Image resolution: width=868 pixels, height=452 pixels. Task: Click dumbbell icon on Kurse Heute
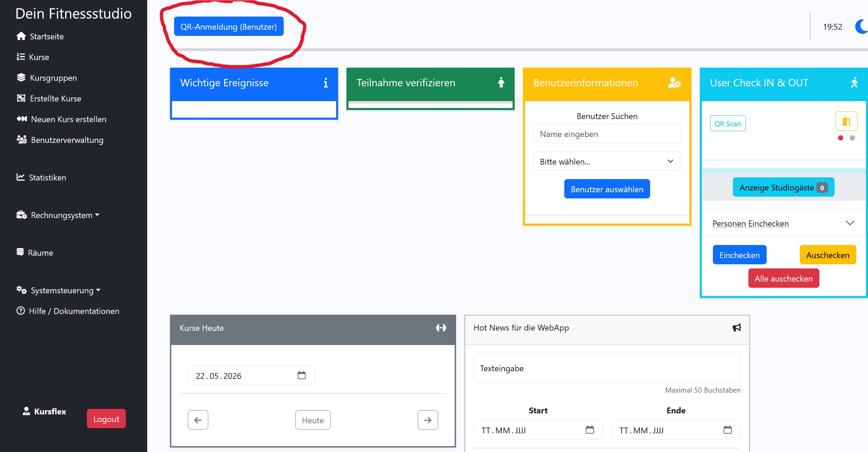pyautogui.click(x=441, y=328)
